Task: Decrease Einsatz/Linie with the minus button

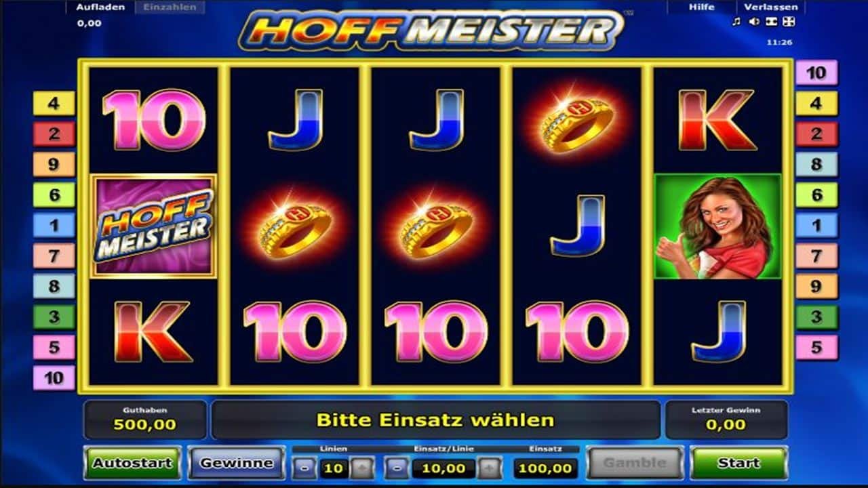Action: (397, 468)
